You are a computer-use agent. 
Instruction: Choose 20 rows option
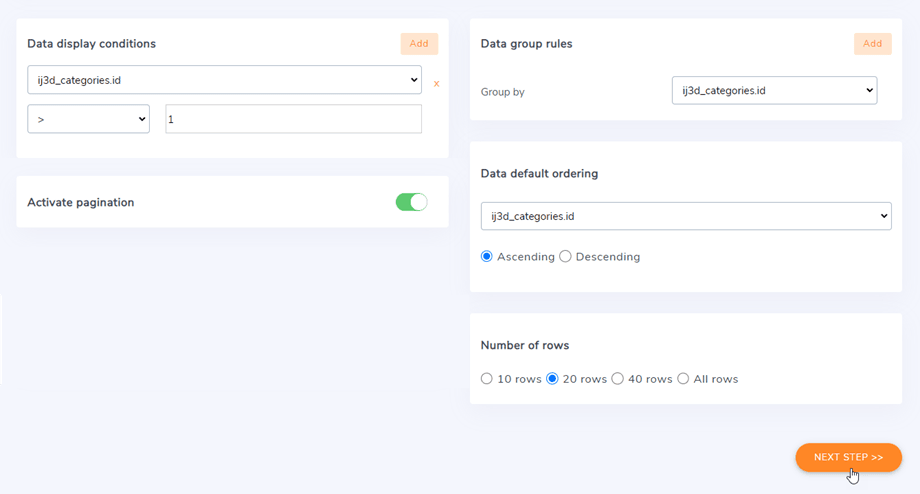(552, 379)
